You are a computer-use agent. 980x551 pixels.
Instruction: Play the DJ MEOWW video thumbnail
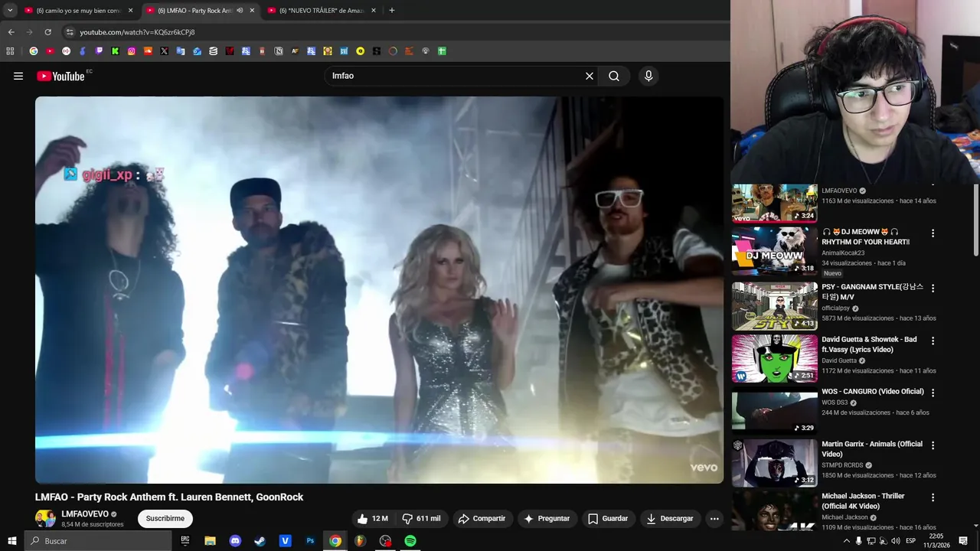(x=774, y=251)
